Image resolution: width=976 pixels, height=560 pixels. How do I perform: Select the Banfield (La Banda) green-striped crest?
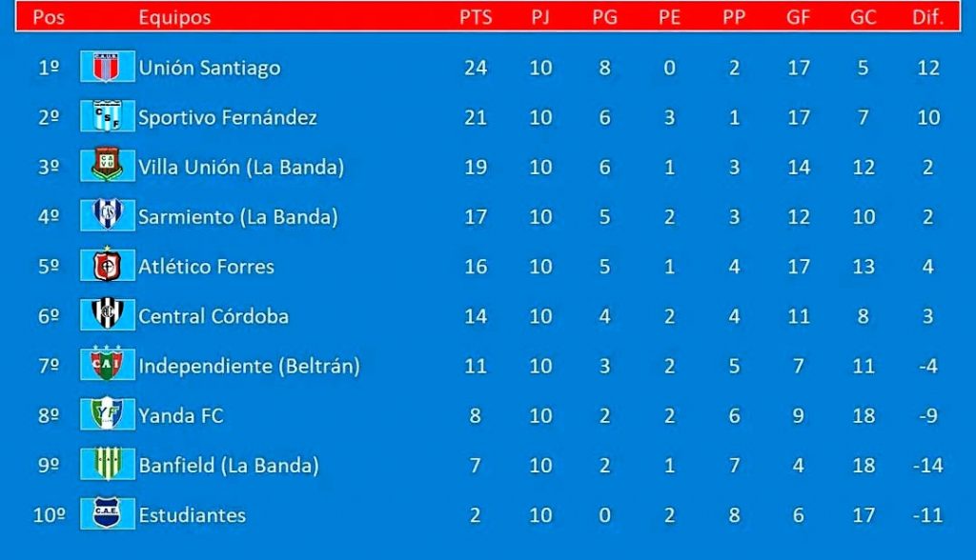click(x=107, y=464)
